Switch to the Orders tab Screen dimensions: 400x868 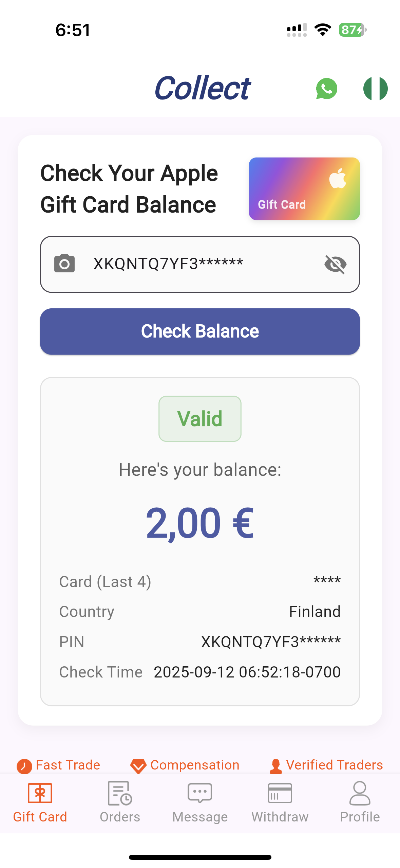tap(120, 803)
